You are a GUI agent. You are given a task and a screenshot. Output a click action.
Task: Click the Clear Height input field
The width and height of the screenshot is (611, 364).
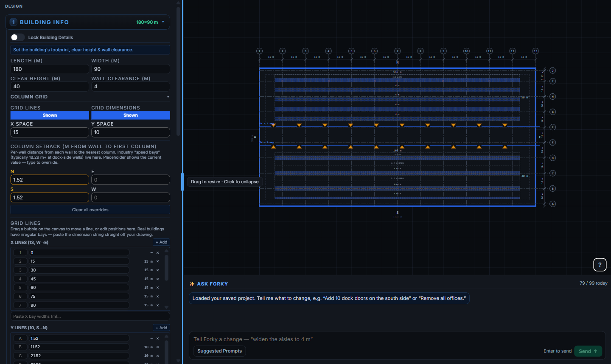click(50, 87)
